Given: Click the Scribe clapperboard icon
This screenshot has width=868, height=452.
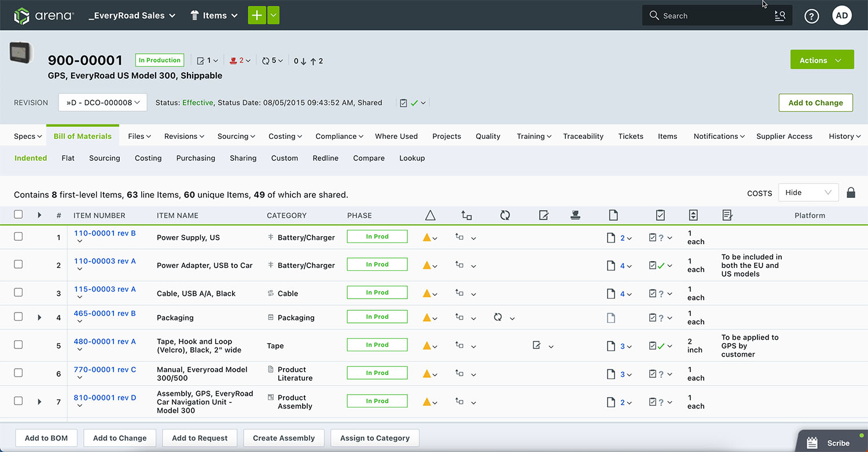Looking at the screenshot, I should point(812,443).
